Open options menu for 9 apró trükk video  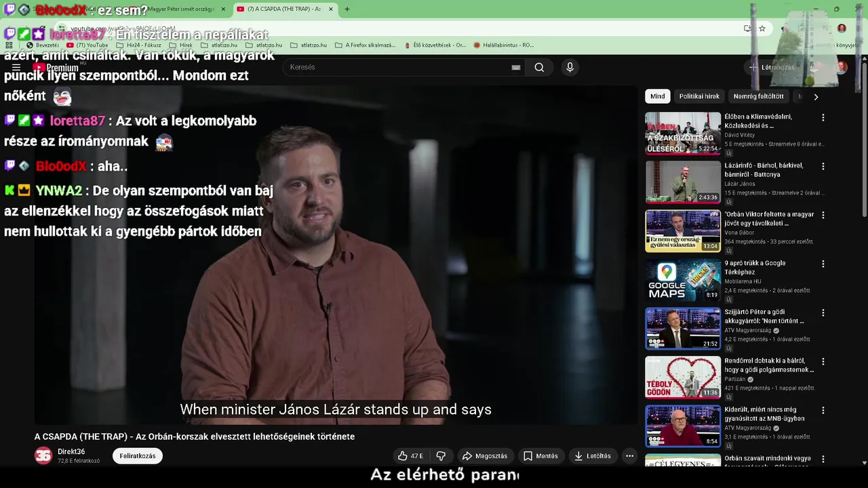click(823, 264)
